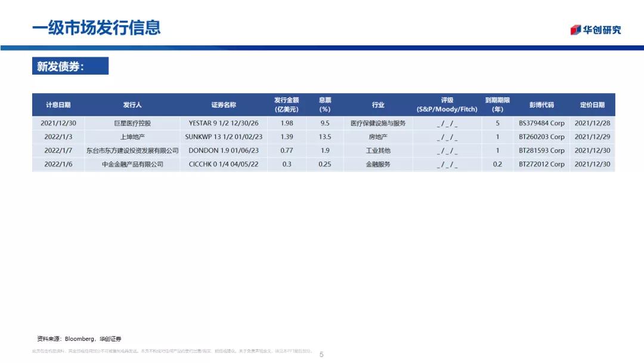Click the 彭博代码 column header
This screenshot has width=644, height=363.
click(x=541, y=105)
